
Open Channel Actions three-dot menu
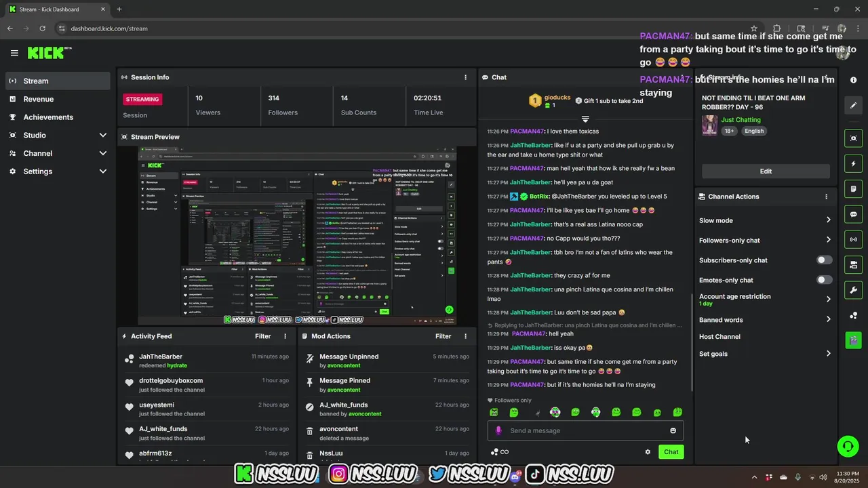826,197
